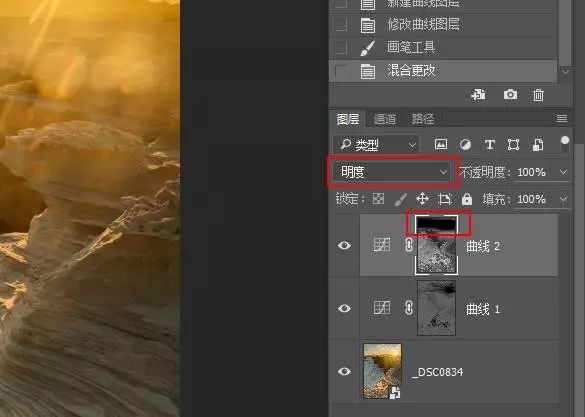Viewport: 585px width, 417px height.
Task: Select curves adjustment icon of 曲线 1
Action: (x=382, y=308)
